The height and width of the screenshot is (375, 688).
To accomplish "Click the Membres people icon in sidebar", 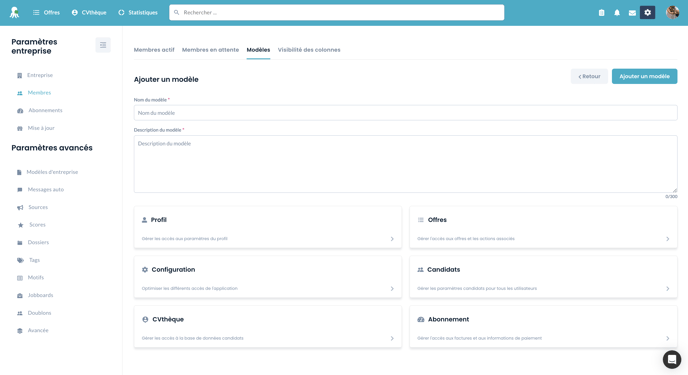I will (20, 93).
